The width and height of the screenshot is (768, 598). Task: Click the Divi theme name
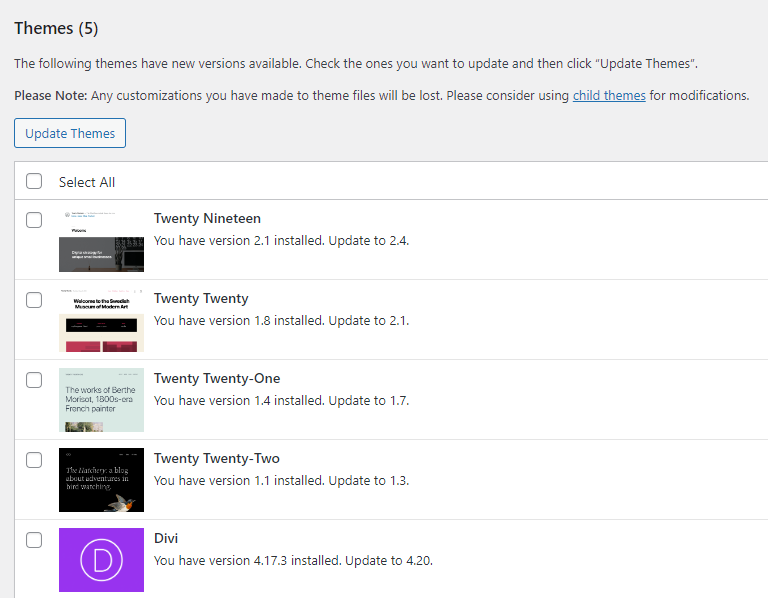(166, 538)
